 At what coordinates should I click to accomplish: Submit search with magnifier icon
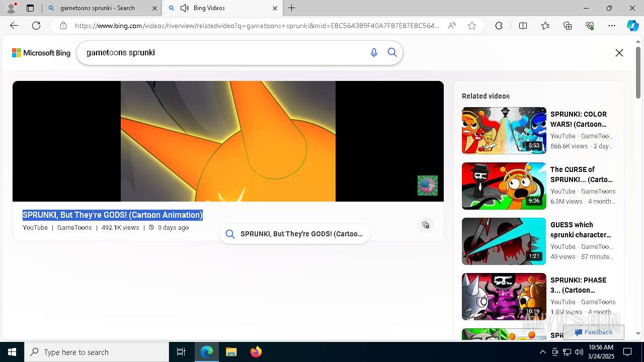coord(392,53)
